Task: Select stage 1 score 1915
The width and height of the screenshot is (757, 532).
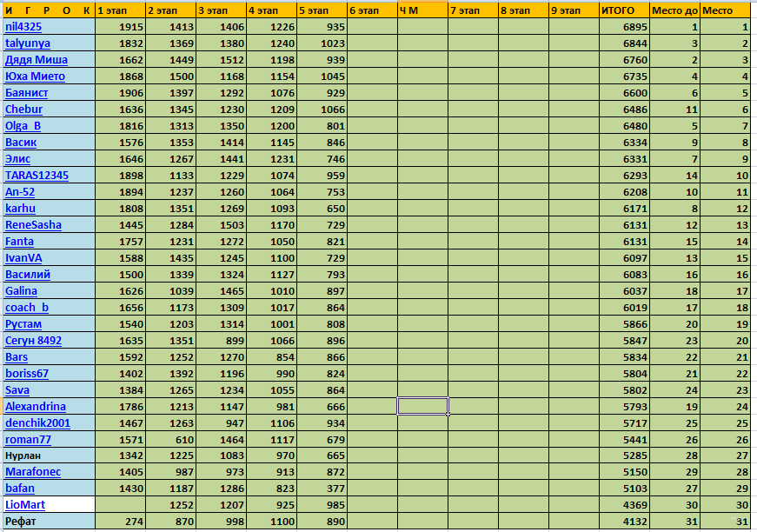Action: point(120,27)
